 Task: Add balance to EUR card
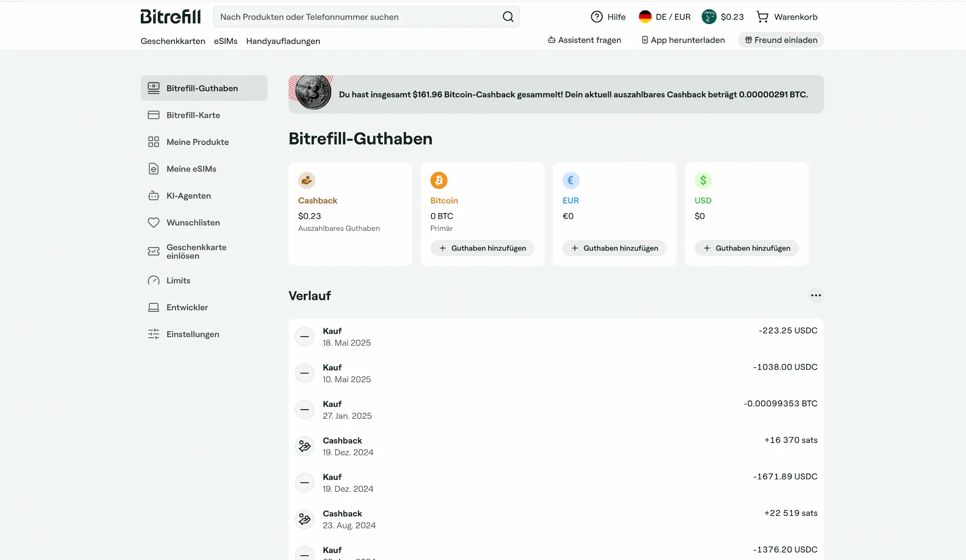(615, 248)
